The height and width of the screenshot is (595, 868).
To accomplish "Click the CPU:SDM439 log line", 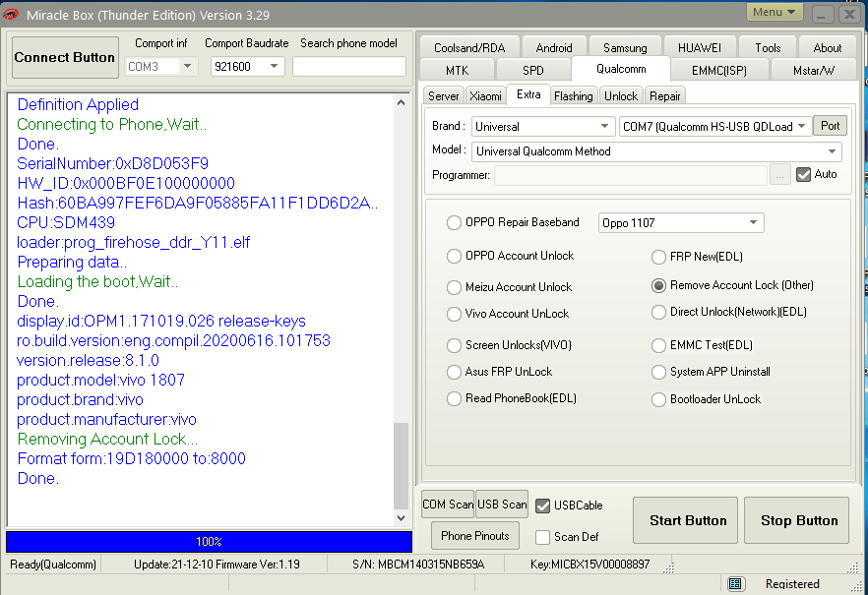I will click(x=66, y=223).
